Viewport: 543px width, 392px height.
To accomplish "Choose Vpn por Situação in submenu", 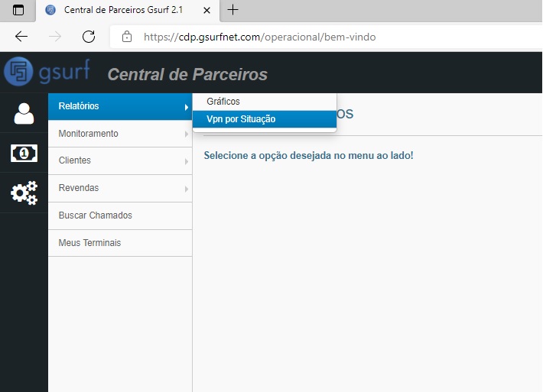I will click(x=265, y=119).
